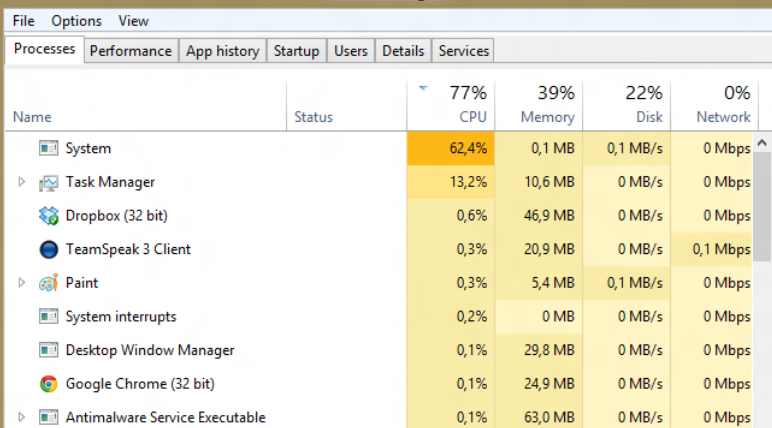This screenshot has width=772, height=428.
Task: Select the Paint process name
Action: click(x=82, y=283)
